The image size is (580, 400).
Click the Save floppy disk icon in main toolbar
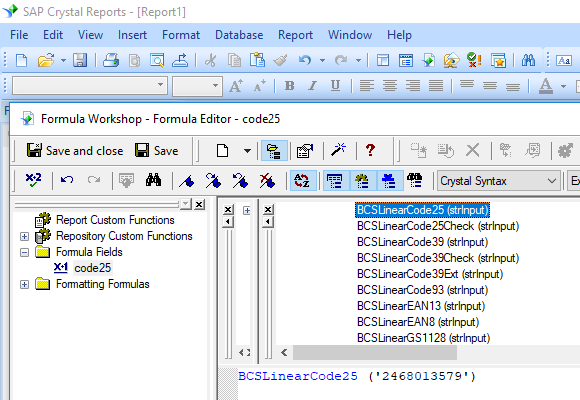[80, 60]
